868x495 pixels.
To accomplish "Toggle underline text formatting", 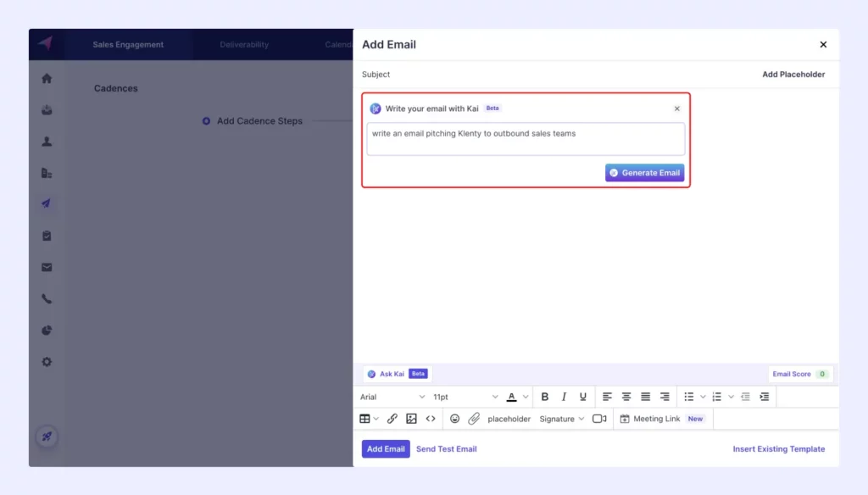I will 583,397.
